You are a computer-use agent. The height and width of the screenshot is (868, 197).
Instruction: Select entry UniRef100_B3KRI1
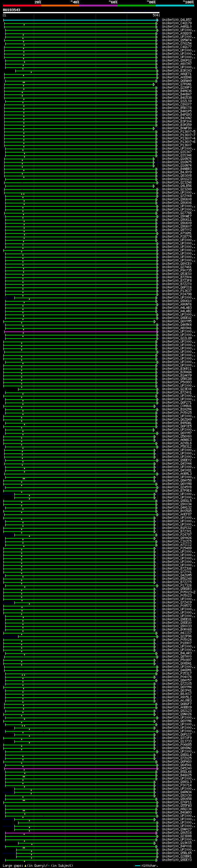point(177,369)
